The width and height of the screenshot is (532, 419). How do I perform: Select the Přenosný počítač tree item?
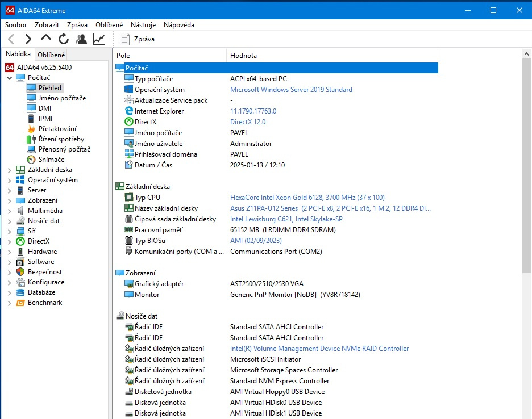(64, 149)
